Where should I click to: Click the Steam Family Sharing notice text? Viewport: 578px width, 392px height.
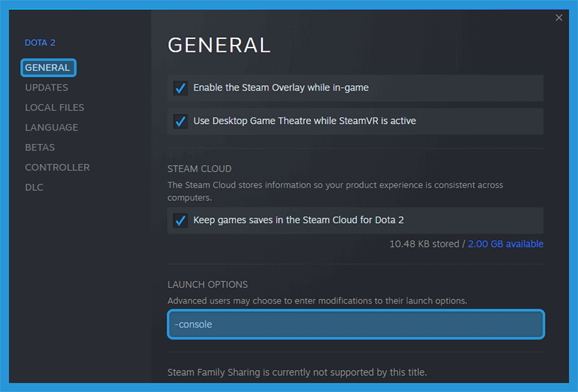coord(297,373)
